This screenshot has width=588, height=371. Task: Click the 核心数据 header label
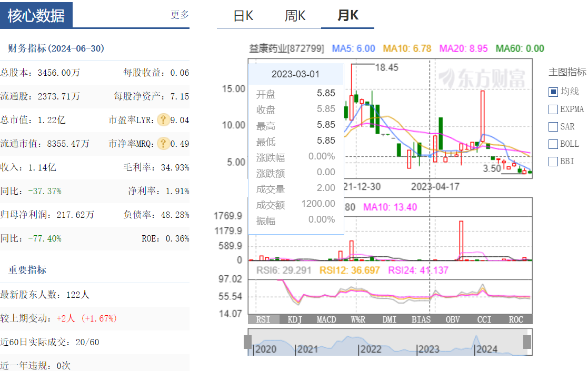[36, 16]
